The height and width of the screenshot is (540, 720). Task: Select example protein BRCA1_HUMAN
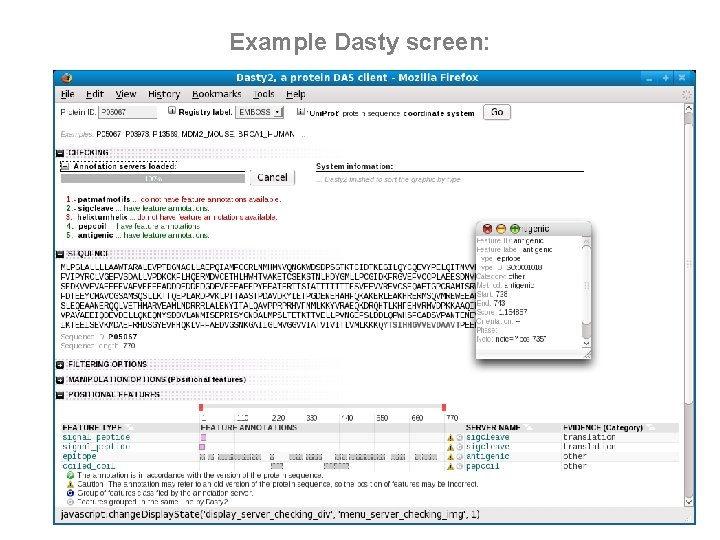pyautogui.click(x=266, y=134)
